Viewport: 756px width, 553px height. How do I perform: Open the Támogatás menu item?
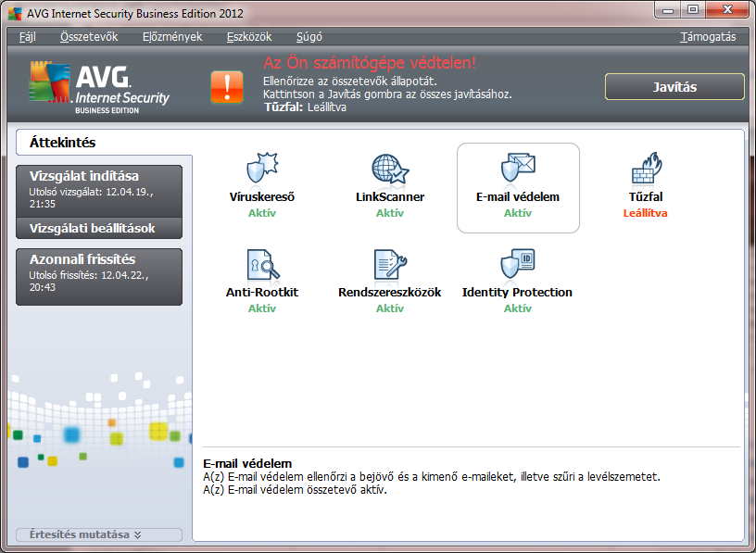(708, 37)
